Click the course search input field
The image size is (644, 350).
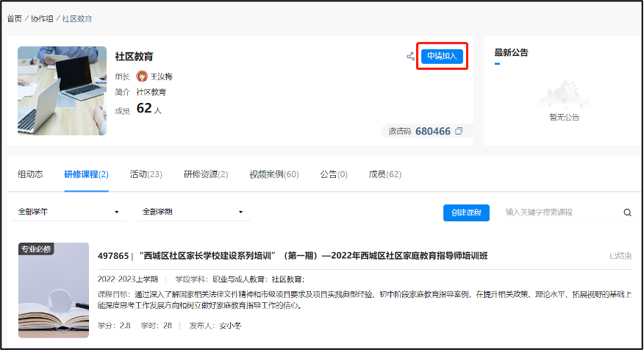[x=560, y=213]
